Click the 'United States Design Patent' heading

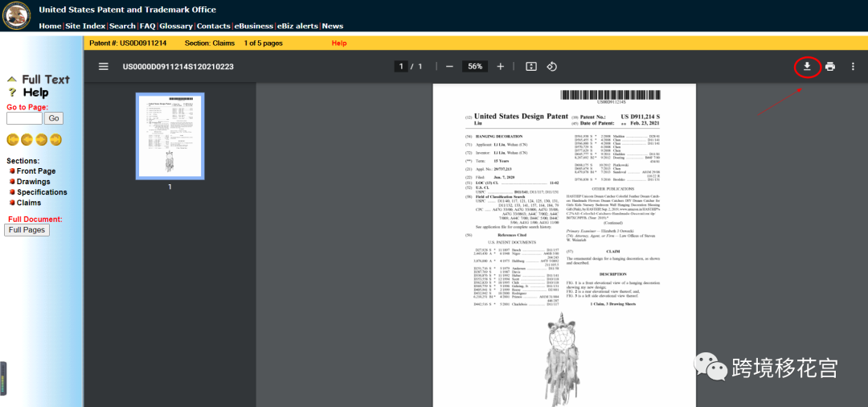(522, 117)
